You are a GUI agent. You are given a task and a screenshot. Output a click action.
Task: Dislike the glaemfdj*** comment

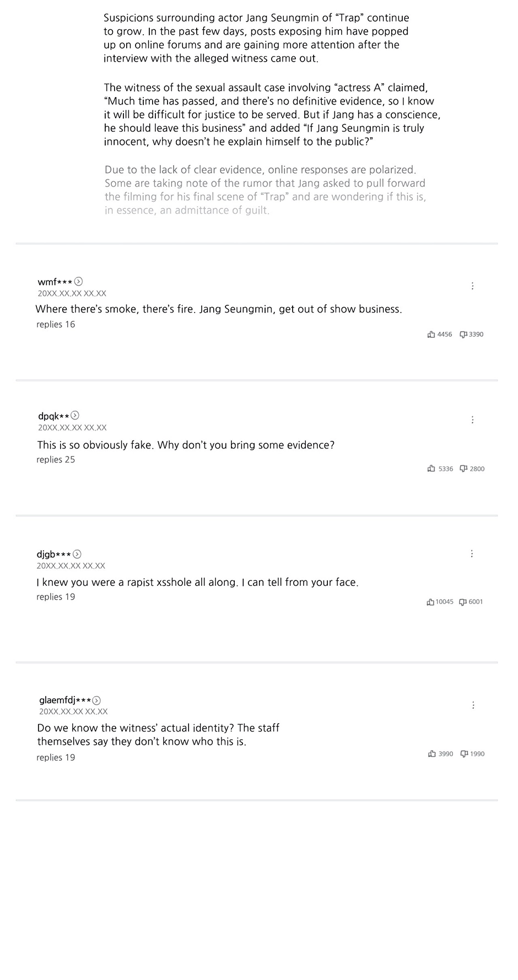click(464, 753)
